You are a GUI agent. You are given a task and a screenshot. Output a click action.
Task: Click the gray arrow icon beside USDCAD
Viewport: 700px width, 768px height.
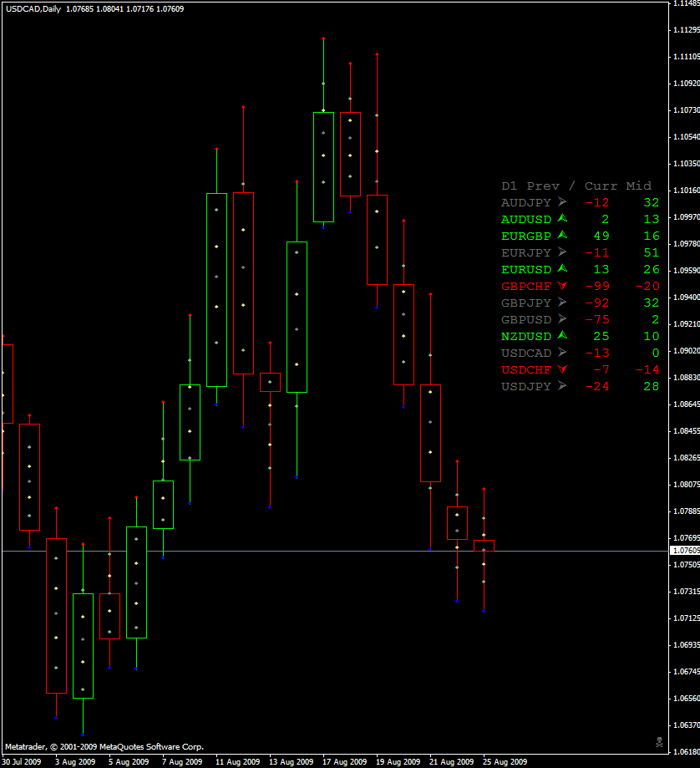562,352
